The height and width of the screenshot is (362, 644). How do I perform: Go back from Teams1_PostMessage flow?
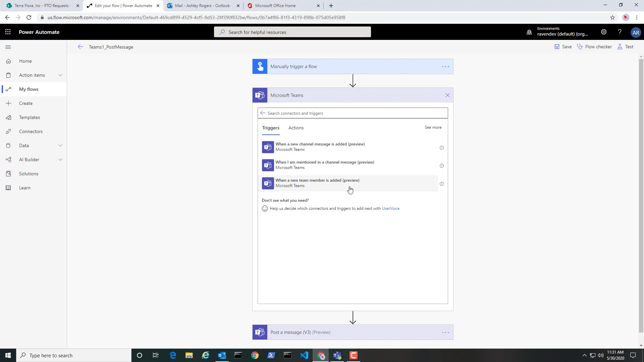coord(80,47)
